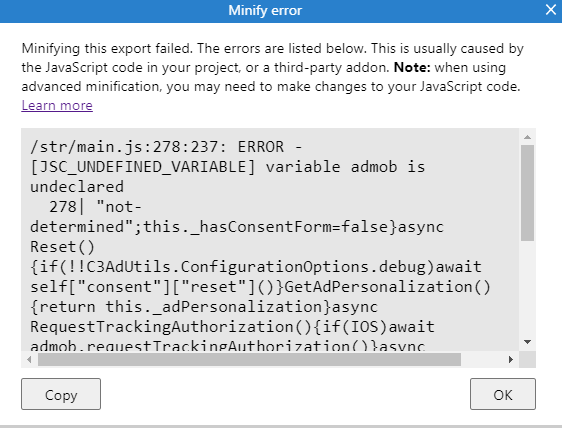The height and width of the screenshot is (428, 562).
Task: Click the vertical scrollbar thumb
Action: (527, 193)
